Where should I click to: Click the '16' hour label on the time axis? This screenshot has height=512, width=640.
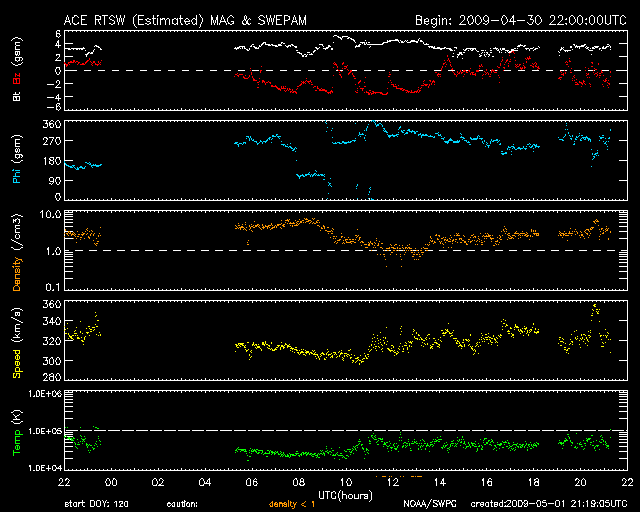487,482
